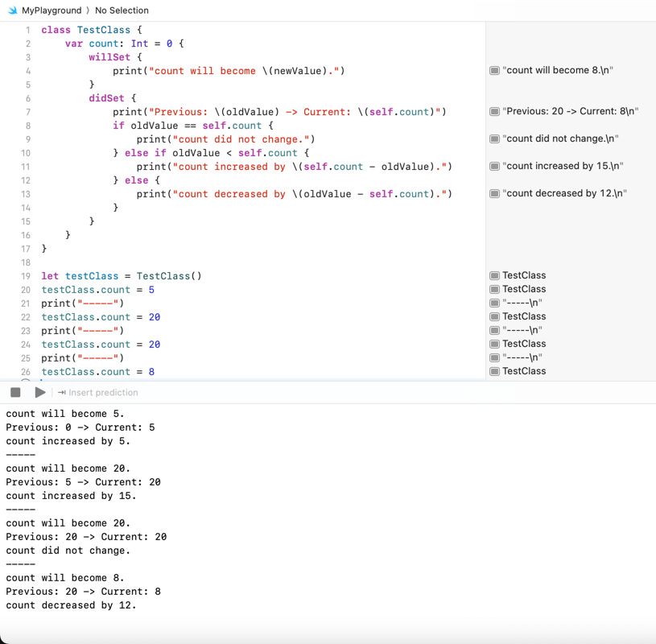This screenshot has width=656, height=644.
Task: Click "count decreased by 12." console line
Action: tap(71, 605)
